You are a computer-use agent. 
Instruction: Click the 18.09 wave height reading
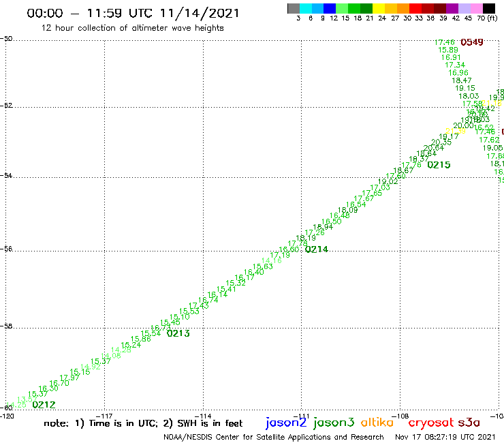pos(348,210)
